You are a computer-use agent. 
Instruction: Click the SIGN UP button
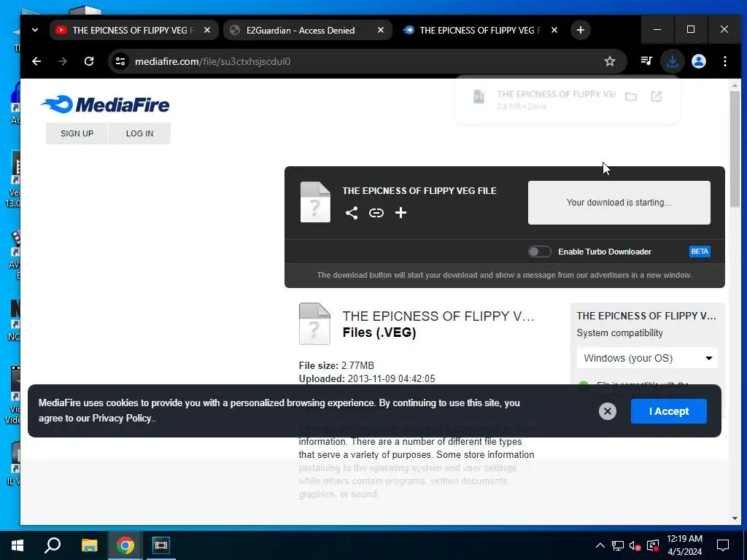[77, 133]
